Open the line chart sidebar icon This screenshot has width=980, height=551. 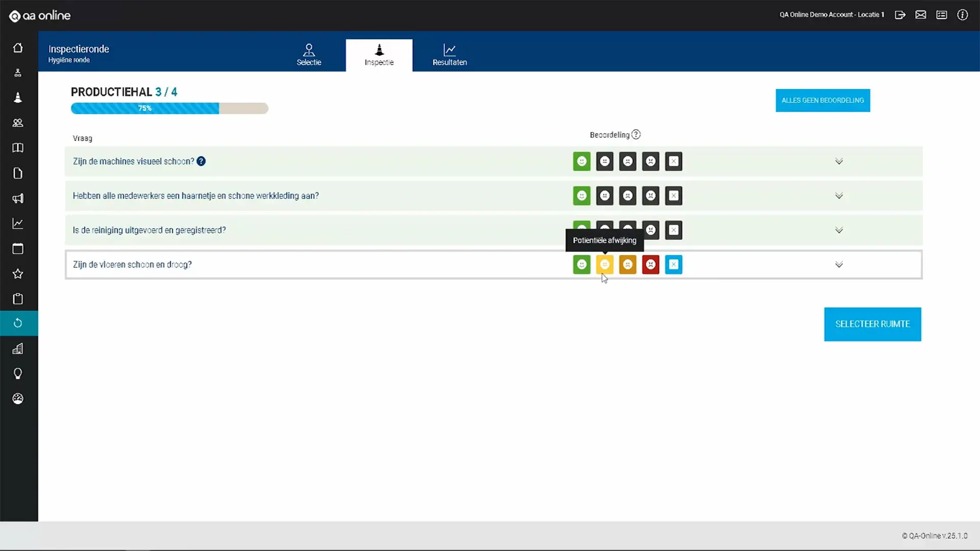(x=18, y=223)
